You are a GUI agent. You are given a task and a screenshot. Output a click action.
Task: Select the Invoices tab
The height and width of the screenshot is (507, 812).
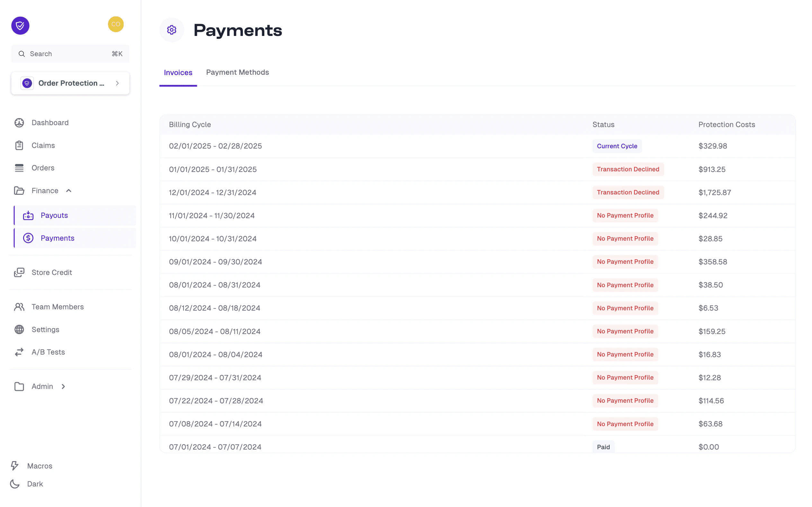coord(178,72)
